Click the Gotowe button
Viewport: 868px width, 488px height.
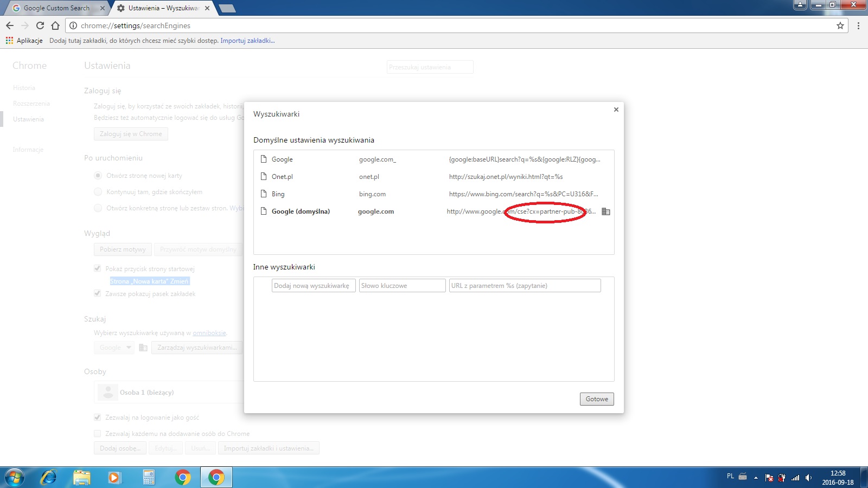pos(597,399)
